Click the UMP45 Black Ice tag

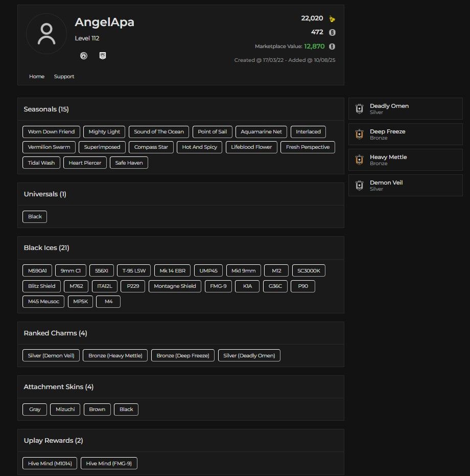[208, 271]
